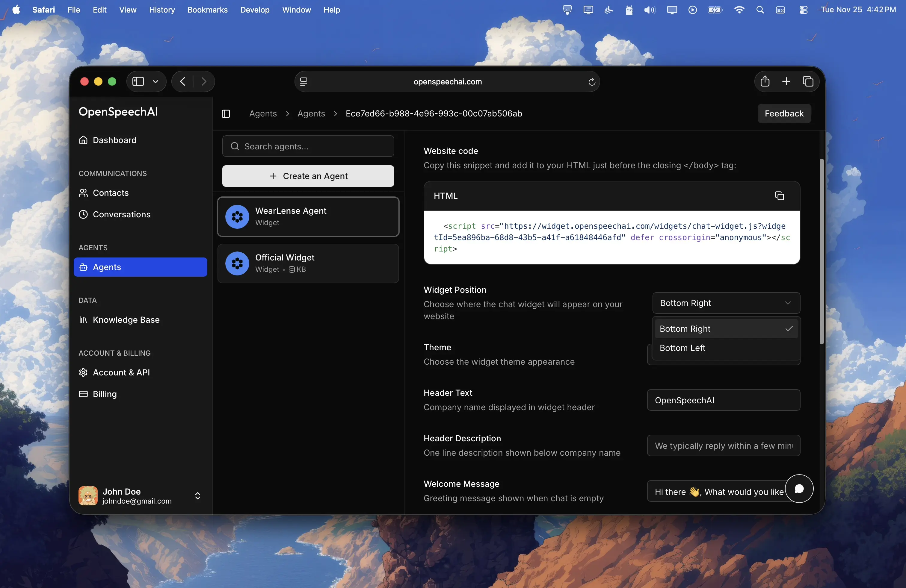Open the volume menu bar icon
This screenshot has height=588, width=906.
point(650,10)
